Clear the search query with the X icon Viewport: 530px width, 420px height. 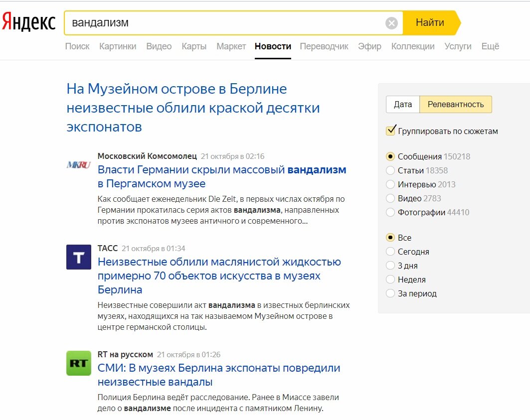[391, 23]
